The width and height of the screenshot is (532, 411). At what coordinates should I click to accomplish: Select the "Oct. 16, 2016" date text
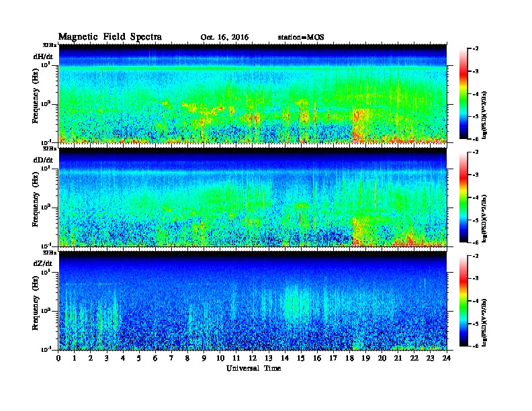click(x=224, y=38)
